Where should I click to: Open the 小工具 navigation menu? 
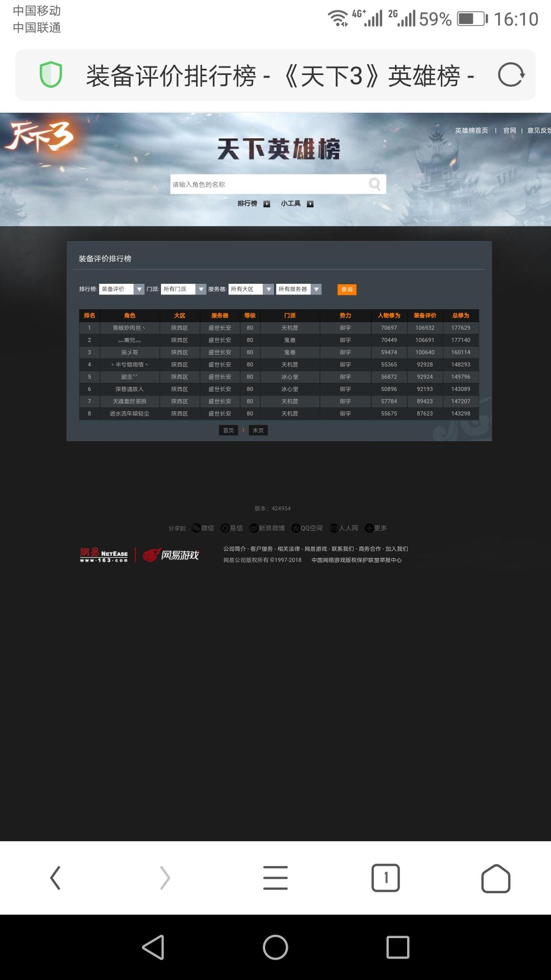pos(291,204)
